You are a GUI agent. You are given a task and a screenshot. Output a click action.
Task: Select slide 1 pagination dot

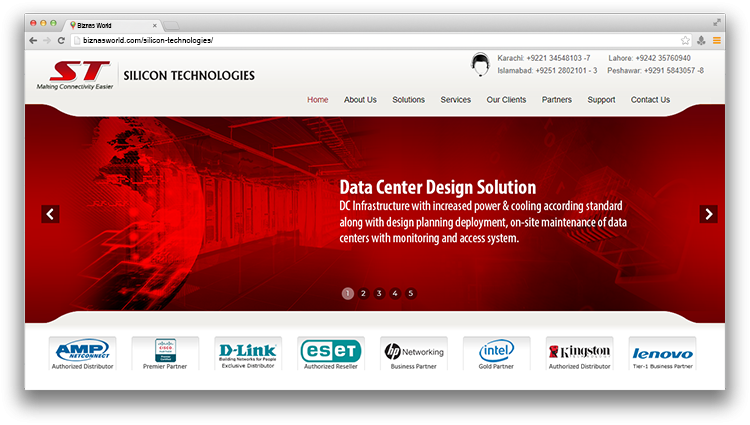(x=348, y=293)
